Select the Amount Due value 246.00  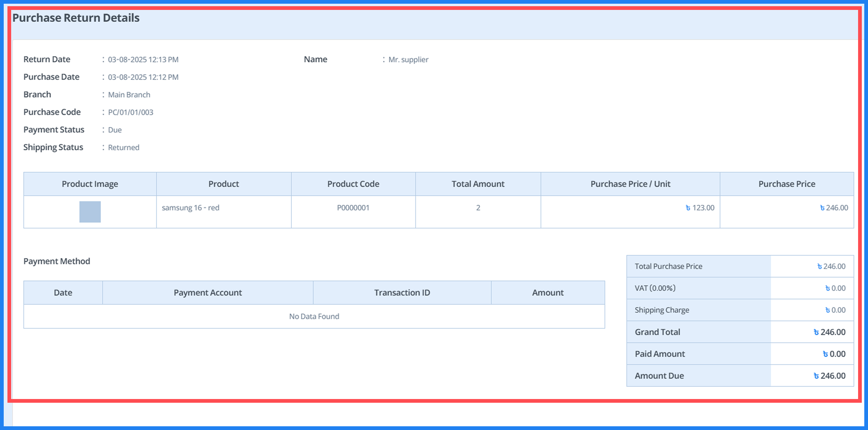click(x=829, y=376)
